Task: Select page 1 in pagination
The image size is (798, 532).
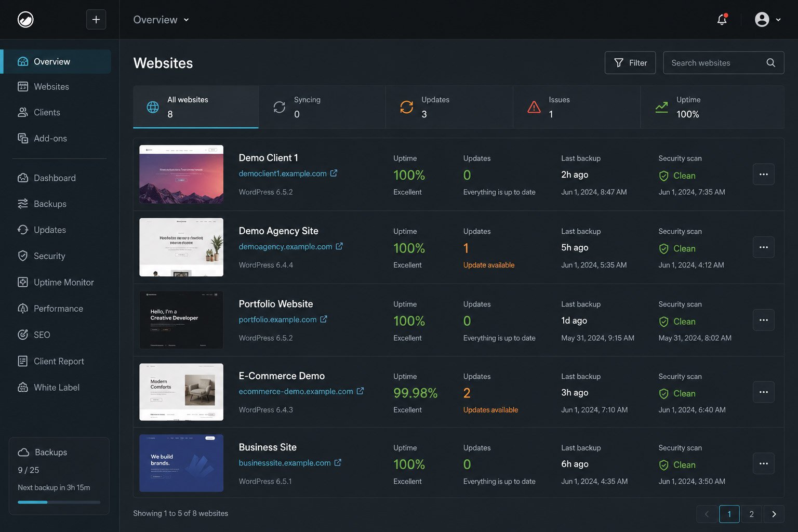Action: (x=729, y=514)
